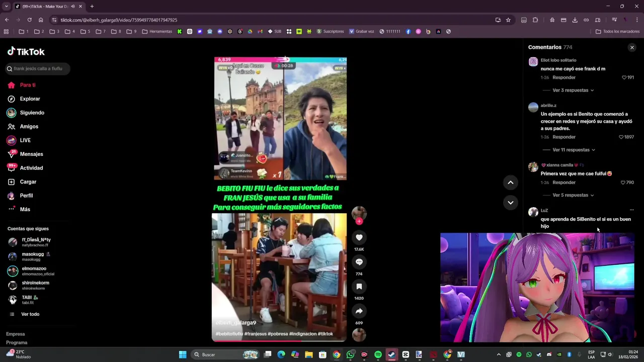
Task: Click #franjesus hashtag in caption
Action: 256,334
